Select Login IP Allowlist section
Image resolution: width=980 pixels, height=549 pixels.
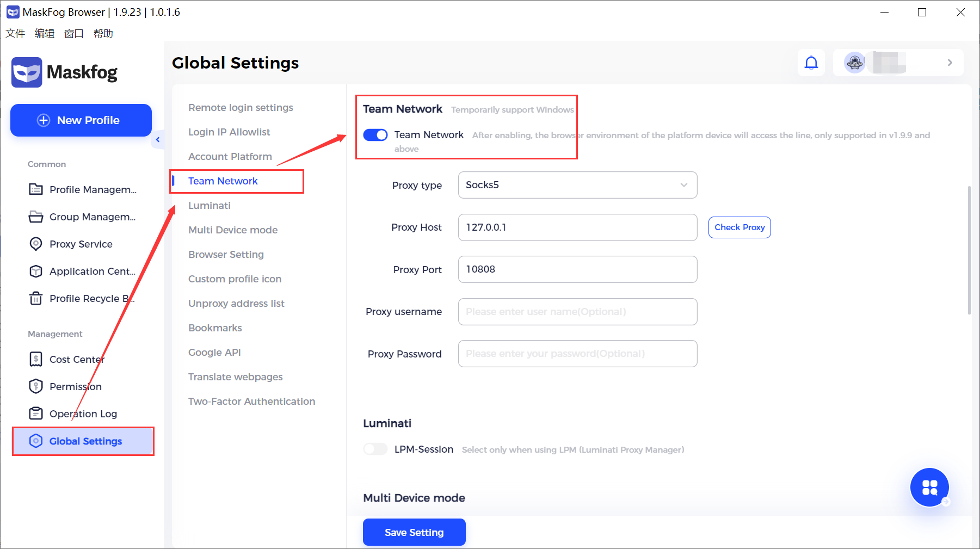tap(229, 132)
